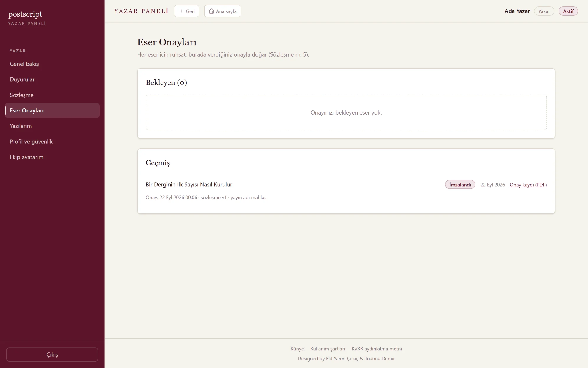This screenshot has height=368, width=588.
Task: Click the ruhsat description subtitle under the heading
Action: pyautogui.click(x=223, y=54)
